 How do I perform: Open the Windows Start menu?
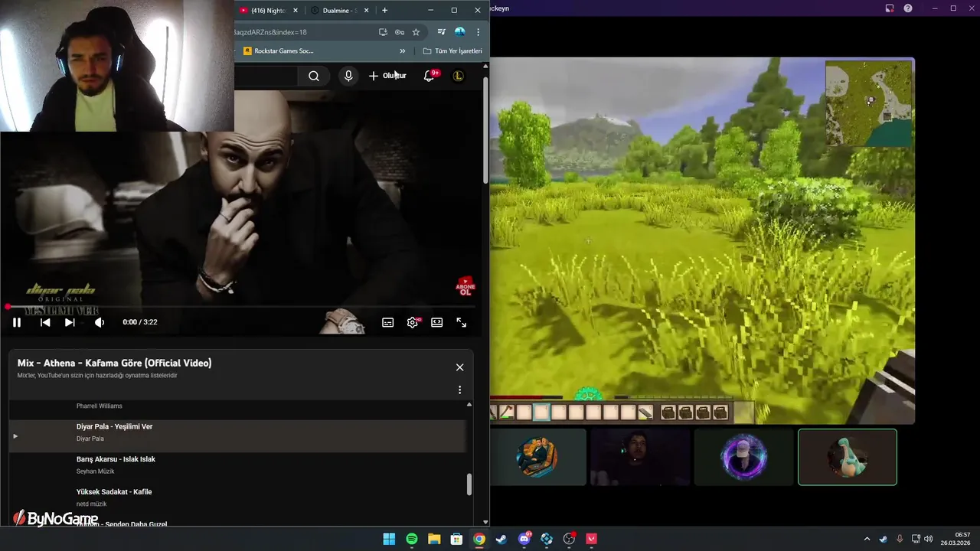389,539
